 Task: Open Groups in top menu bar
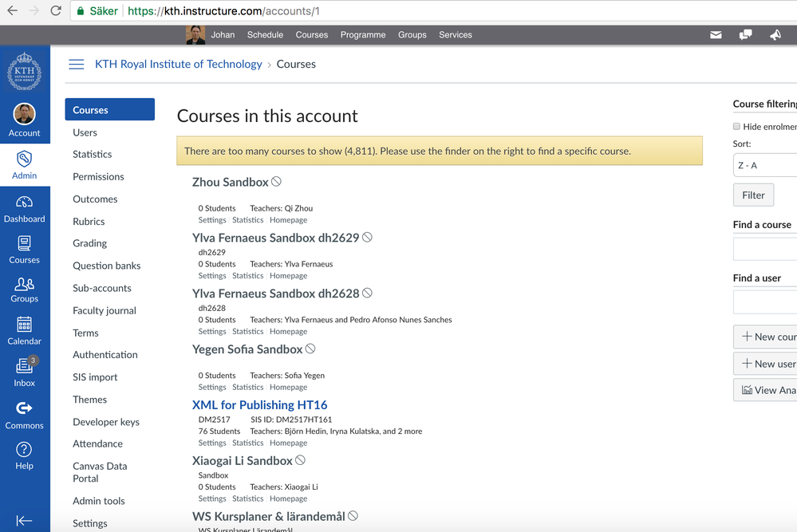412,35
